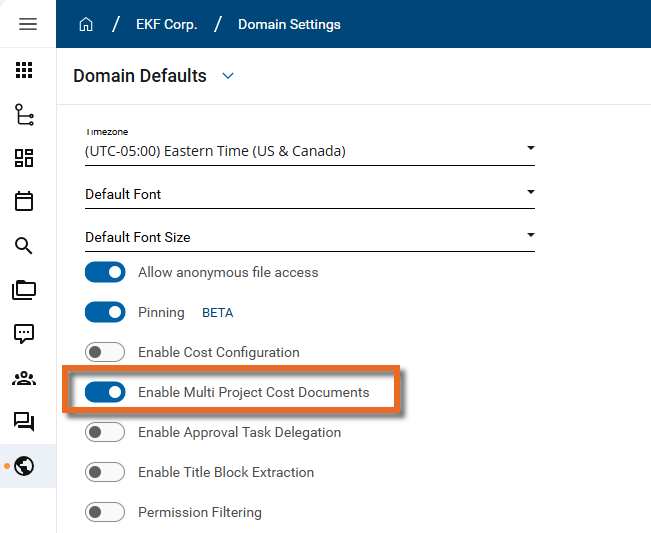Turn on Enable Cost Configuration toggle
The width and height of the screenshot is (651, 533).
(x=105, y=352)
